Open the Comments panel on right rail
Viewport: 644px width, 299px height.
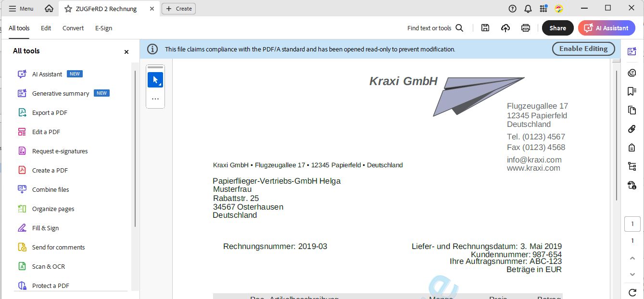tap(632, 73)
